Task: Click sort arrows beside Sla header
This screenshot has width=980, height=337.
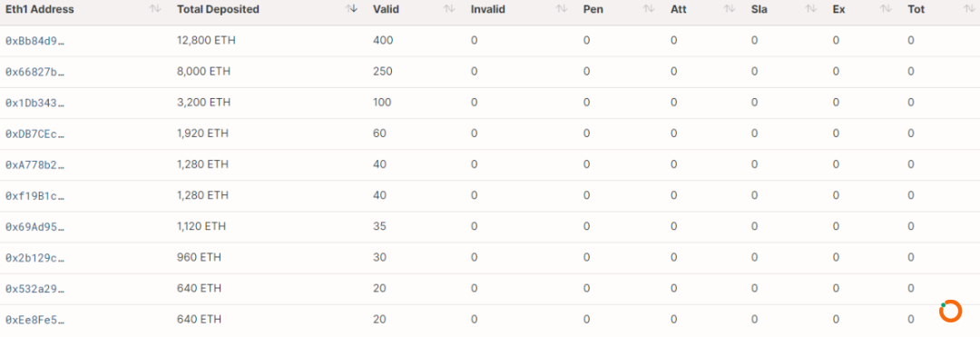Action: click(x=810, y=9)
